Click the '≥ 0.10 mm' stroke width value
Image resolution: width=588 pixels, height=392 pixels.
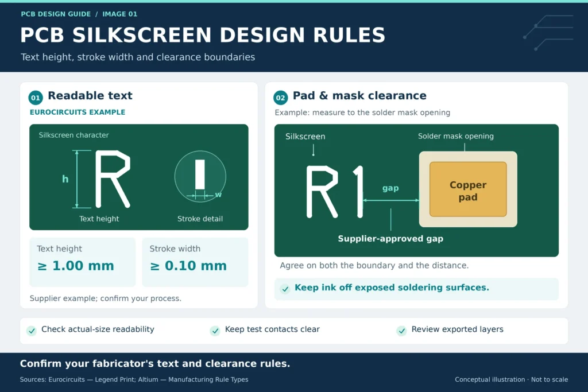coord(188,266)
